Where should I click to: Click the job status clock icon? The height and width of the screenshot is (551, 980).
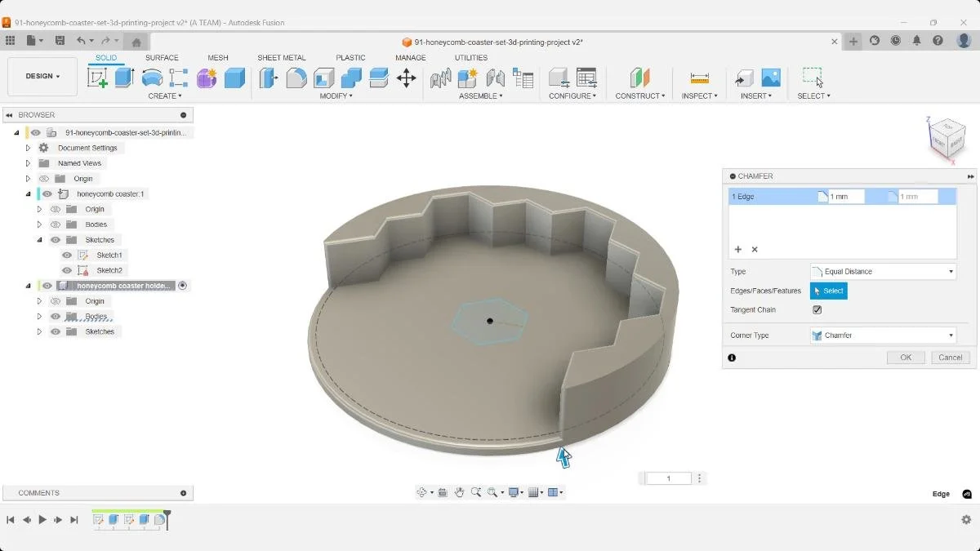point(896,40)
